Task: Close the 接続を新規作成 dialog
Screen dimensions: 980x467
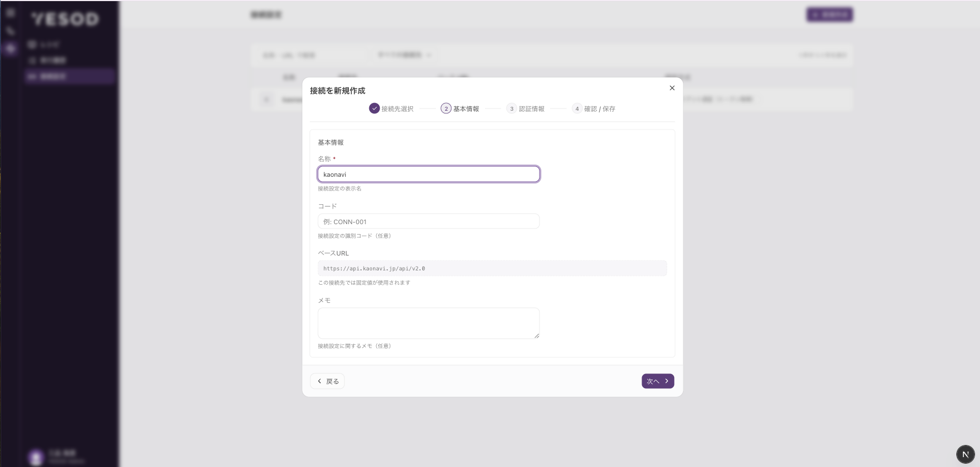Action: [672, 88]
